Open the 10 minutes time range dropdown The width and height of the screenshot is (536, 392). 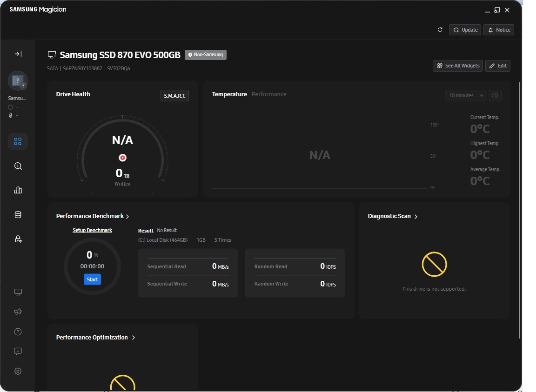click(x=466, y=95)
